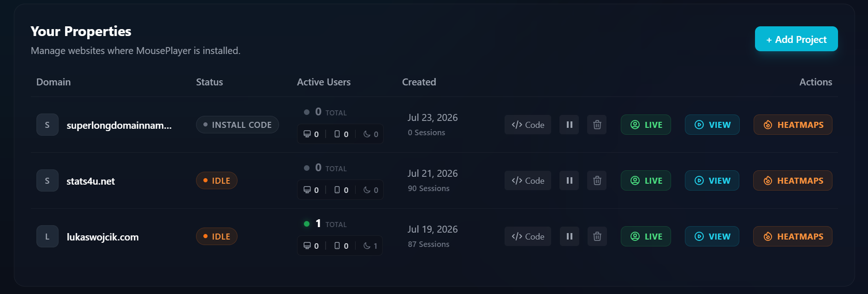Open Code snippet for stats4u.net
This screenshot has width=868, height=294.
point(528,180)
